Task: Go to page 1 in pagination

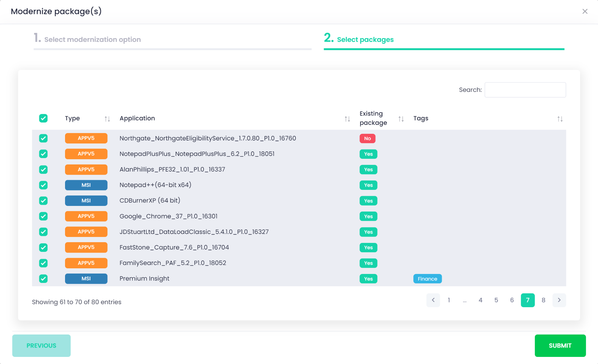Action: pos(449,300)
